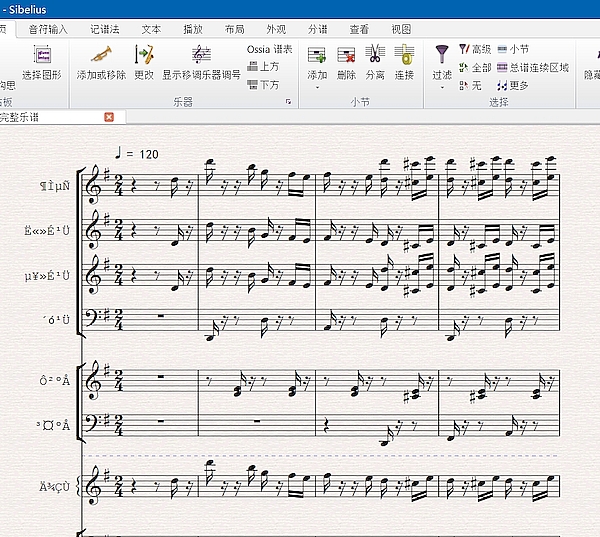Select the 外观 tab

pyautogui.click(x=276, y=29)
